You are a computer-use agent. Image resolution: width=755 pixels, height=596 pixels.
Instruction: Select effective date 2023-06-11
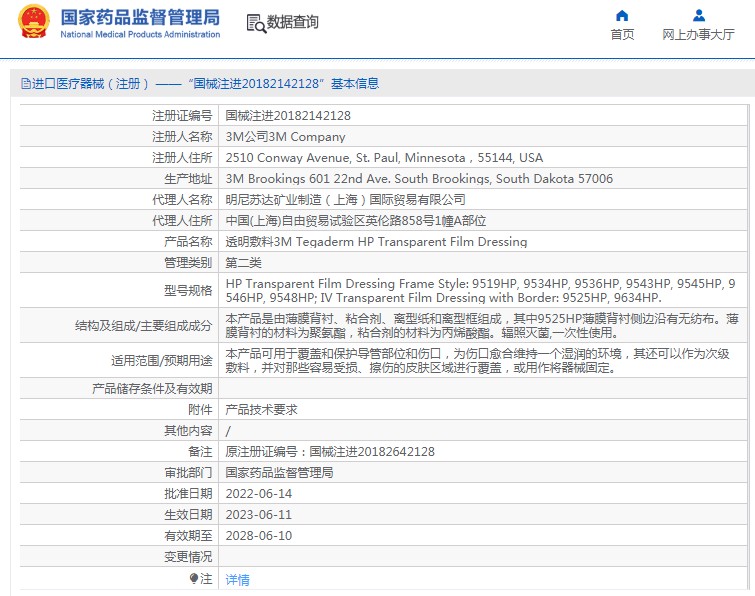tap(259, 515)
